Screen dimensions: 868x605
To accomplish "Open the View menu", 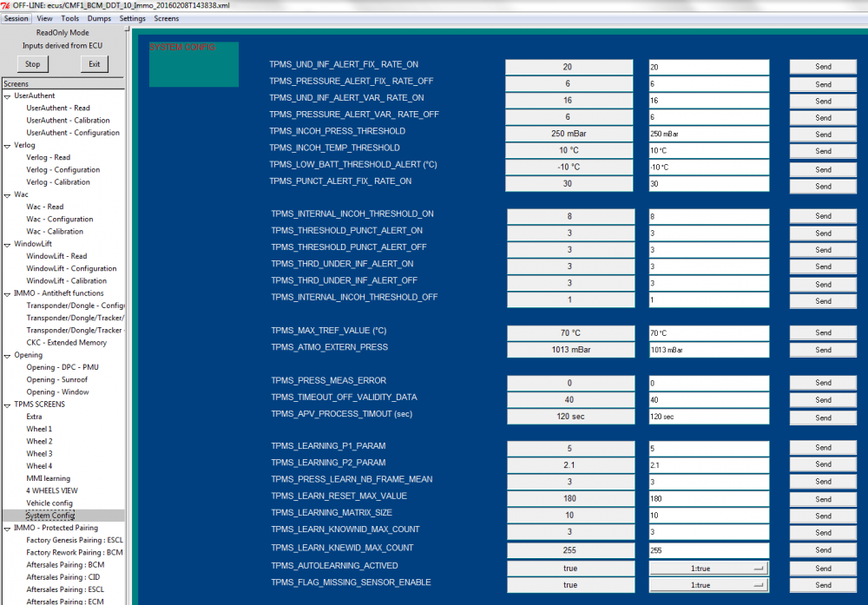I will point(44,18).
